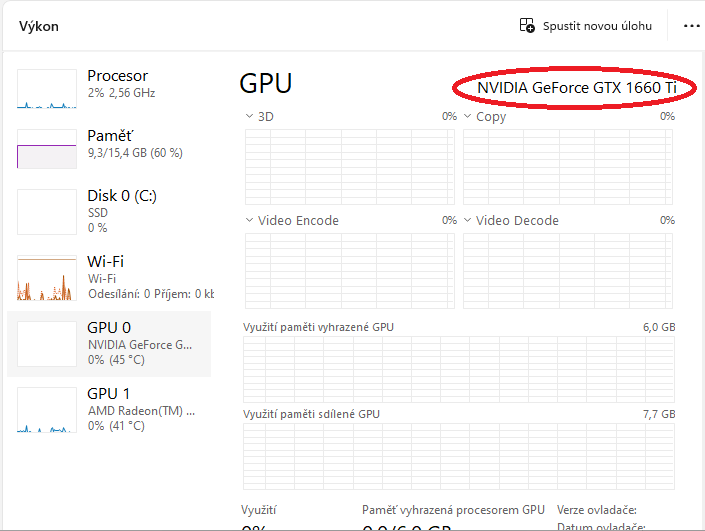Open the three-dots more options menu
The width and height of the screenshot is (705, 531).
[691, 26]
